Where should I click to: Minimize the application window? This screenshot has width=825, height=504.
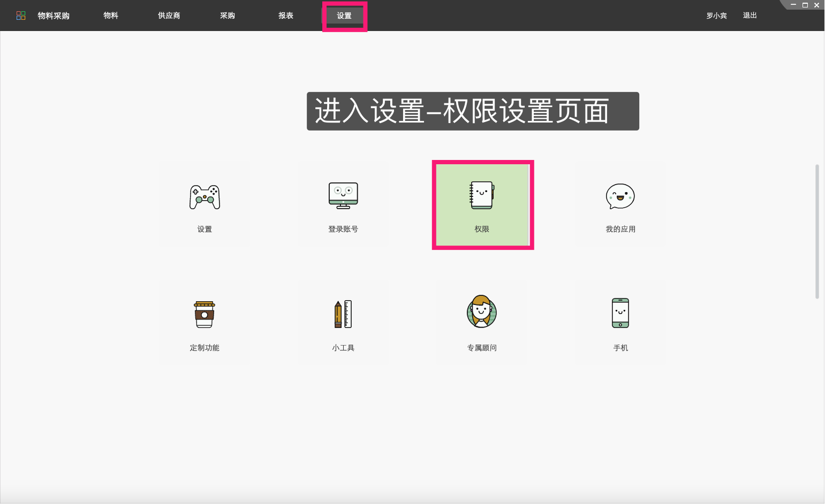click(793, 5)
